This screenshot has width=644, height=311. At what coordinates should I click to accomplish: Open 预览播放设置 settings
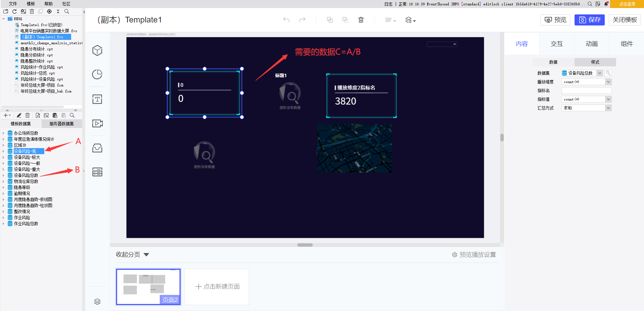tap(474, 255)
